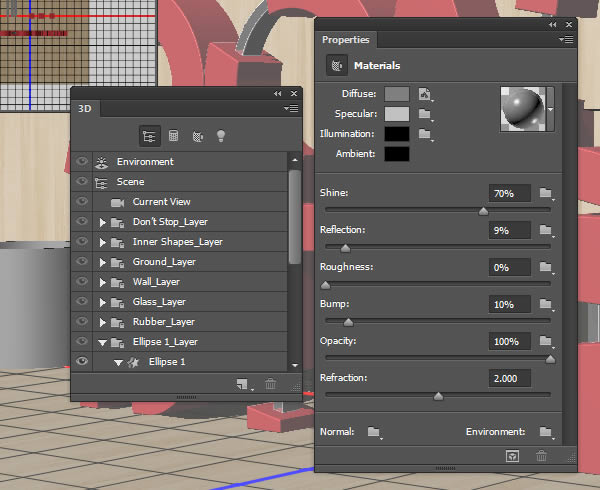The image size is (600, 490).
Task: Open Roughness texture folder icon
Action: (x=546, y=267)
